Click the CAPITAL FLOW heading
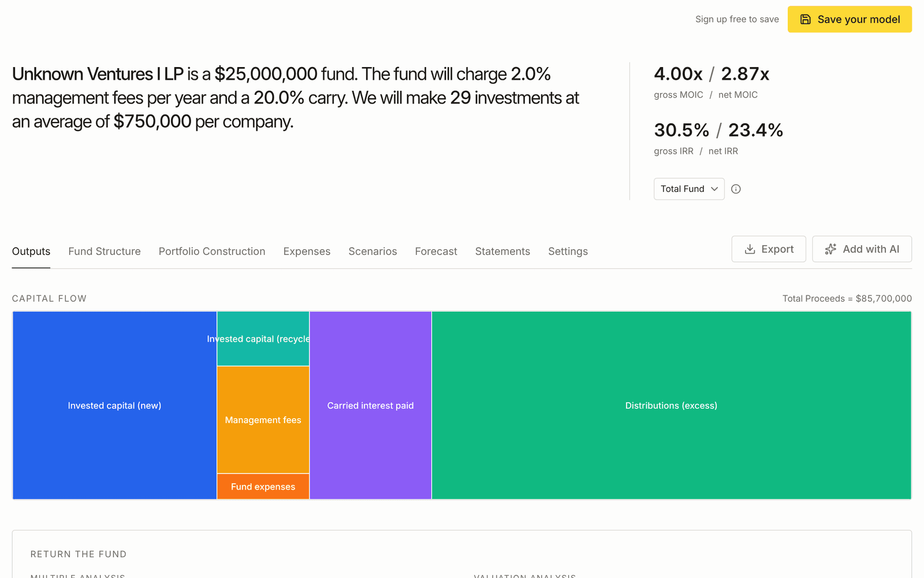This screenshot has height=578, width=924. [49, 298]
